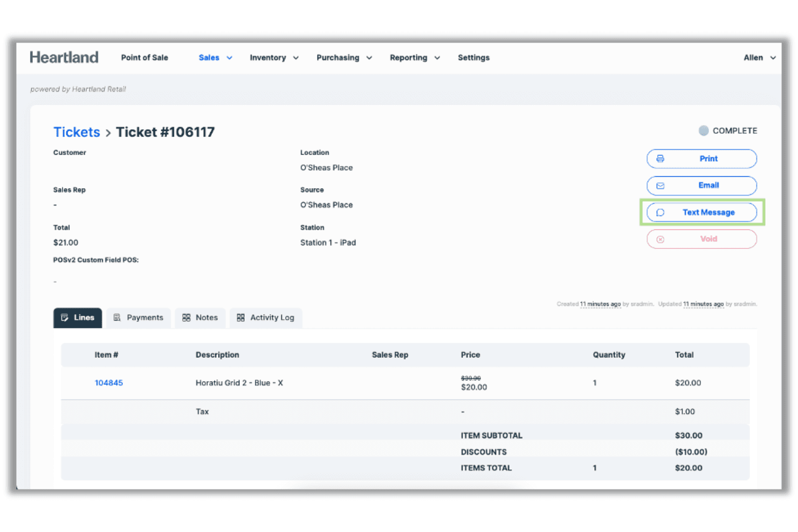Click 'Horatiu Grid 2 - Blue - X' description
The image size is (798, 532).
tap(239, 383)
